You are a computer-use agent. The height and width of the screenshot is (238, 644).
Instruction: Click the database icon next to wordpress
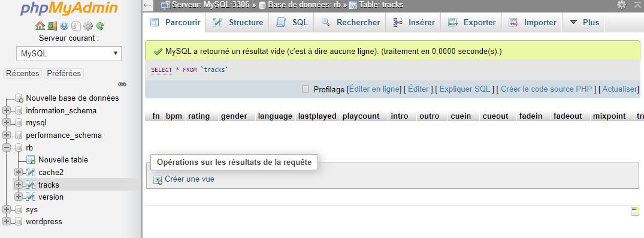pos(19,222)
